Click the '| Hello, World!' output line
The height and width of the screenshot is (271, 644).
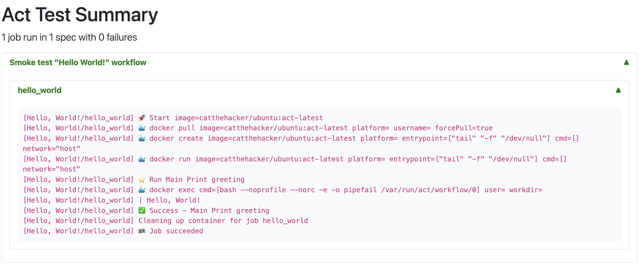tap(170, 200)
